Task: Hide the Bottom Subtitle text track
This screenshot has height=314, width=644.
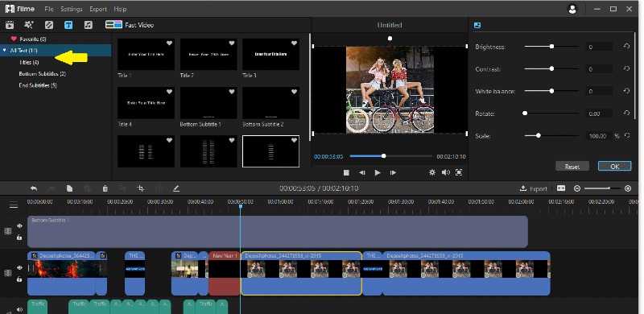Action: tap(19, 225)
